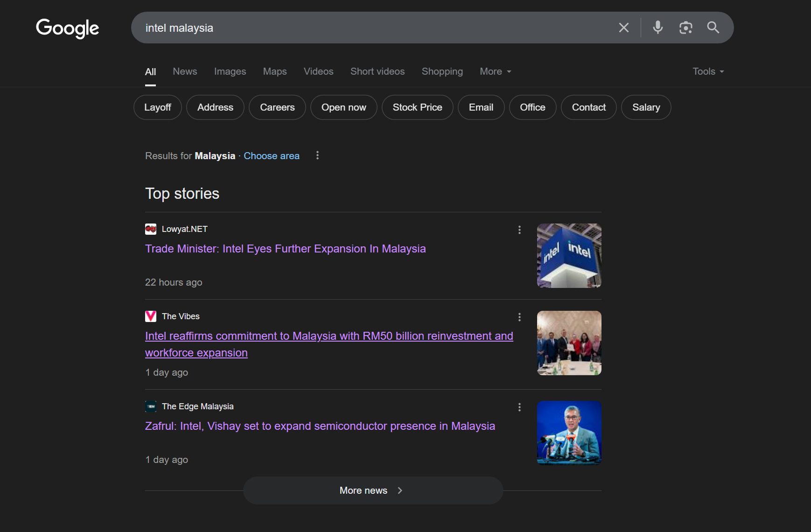Switch to the News tab
The width and height of the screenshot is (811, 532).
coord(185,71)
